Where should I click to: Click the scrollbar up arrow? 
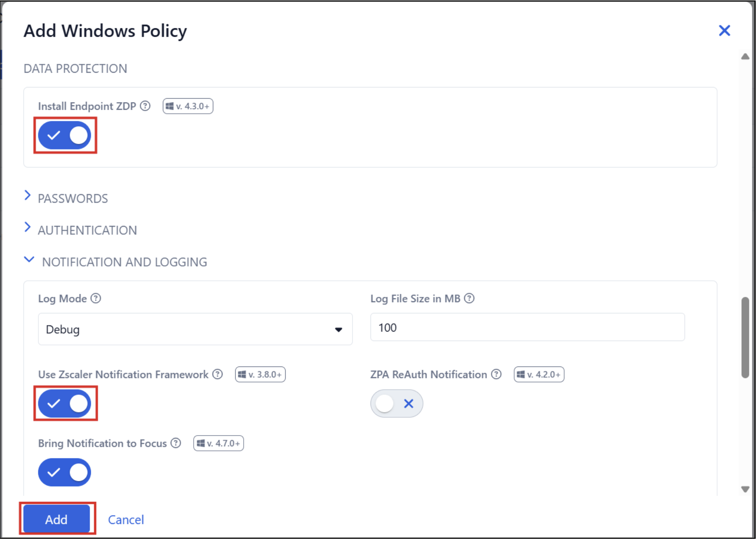(x=745, y=56)
